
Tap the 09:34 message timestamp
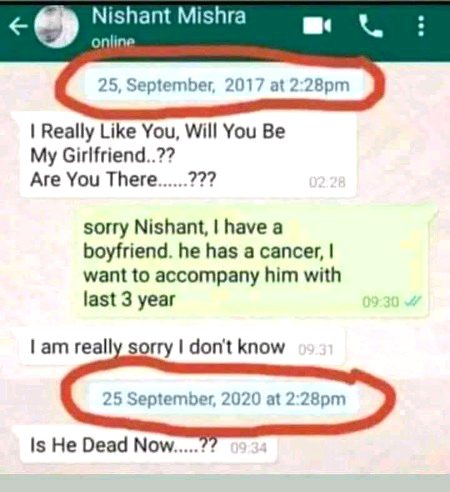coord(249,448)
